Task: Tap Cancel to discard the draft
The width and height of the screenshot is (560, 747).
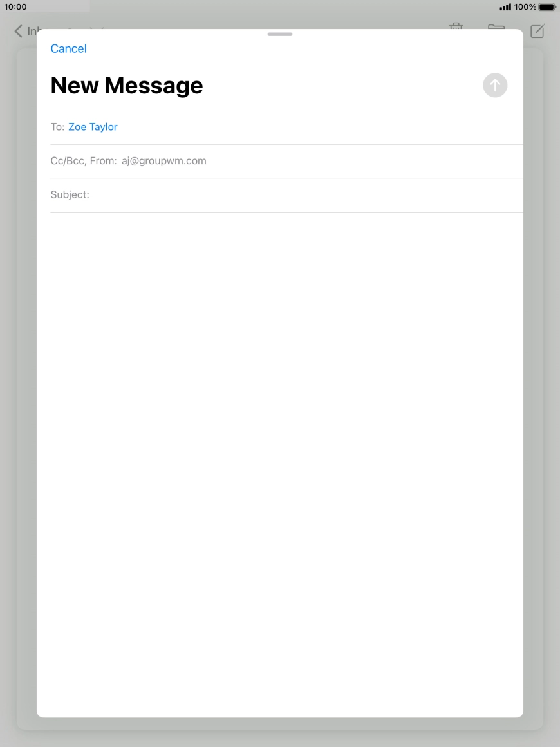Action: click(x=68, y=48)
